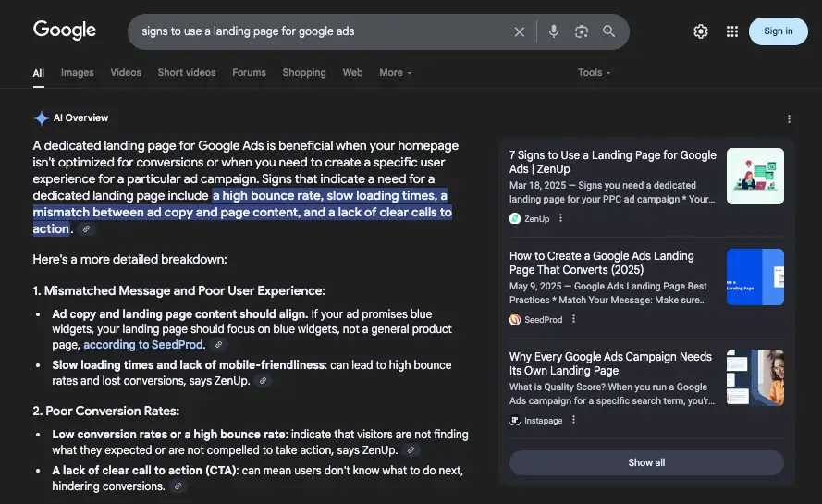This screenshot has width=822, height=504.
Task: Switch to the Images tab
Action: 77,72
